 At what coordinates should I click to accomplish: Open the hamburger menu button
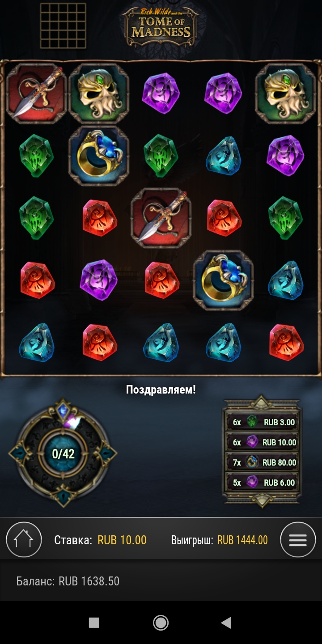(x=298, y=540)
